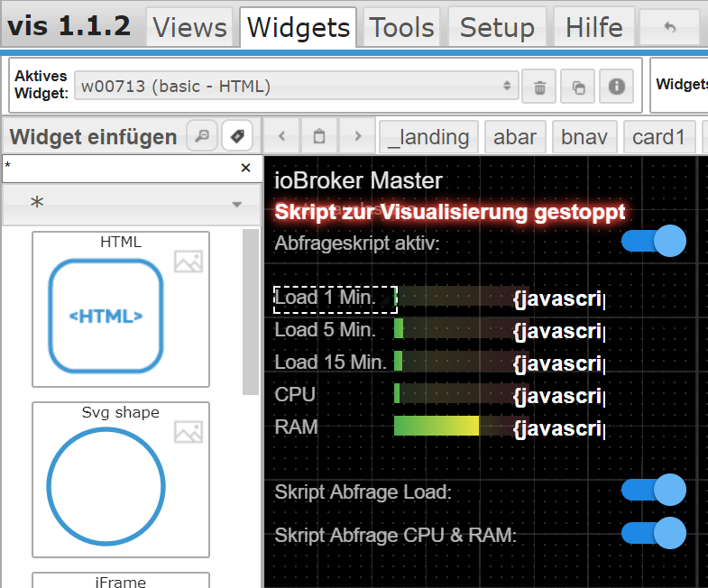Select the Load 1 Min. label widget
The height and width of the screenshot is (588, 708).
pyautogui.click(x=336, y=299)
